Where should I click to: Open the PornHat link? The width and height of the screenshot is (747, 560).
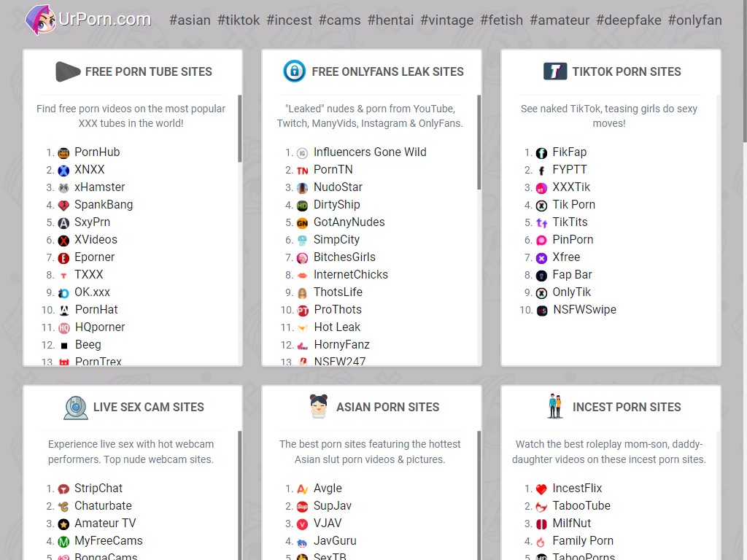point(96,309)
